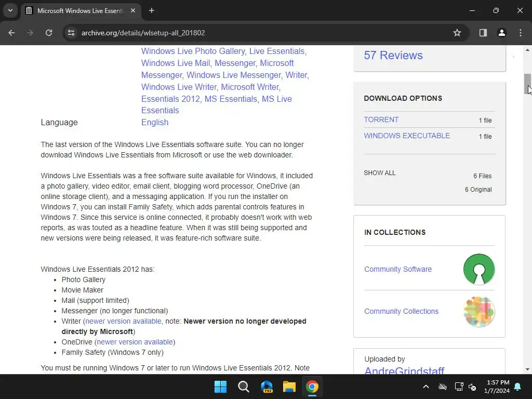
Task: Click the 6 Original count text
Action: 478,190
